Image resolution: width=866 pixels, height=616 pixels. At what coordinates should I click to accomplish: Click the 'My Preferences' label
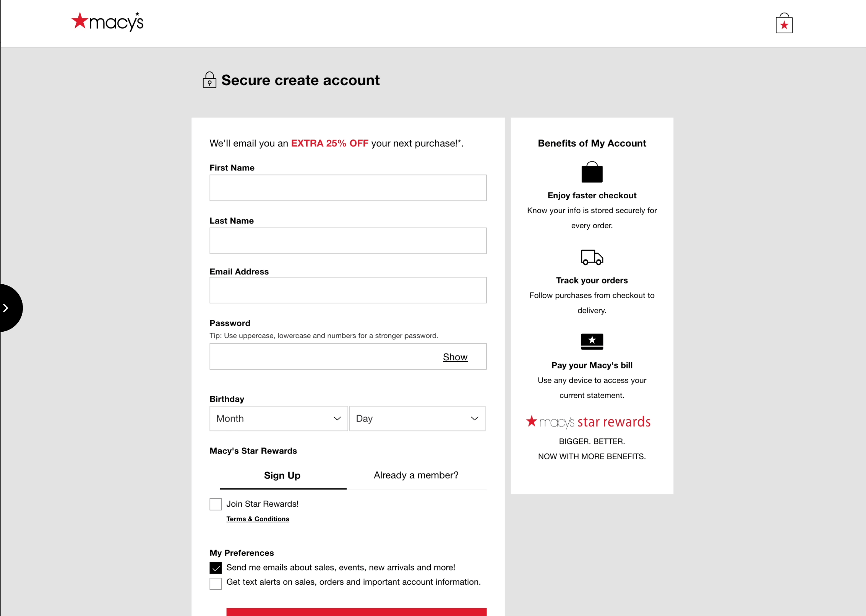tap(242, 553)
